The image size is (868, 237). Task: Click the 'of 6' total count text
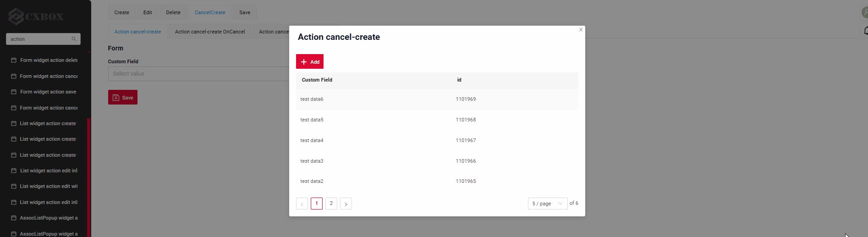tap(574, 203)
